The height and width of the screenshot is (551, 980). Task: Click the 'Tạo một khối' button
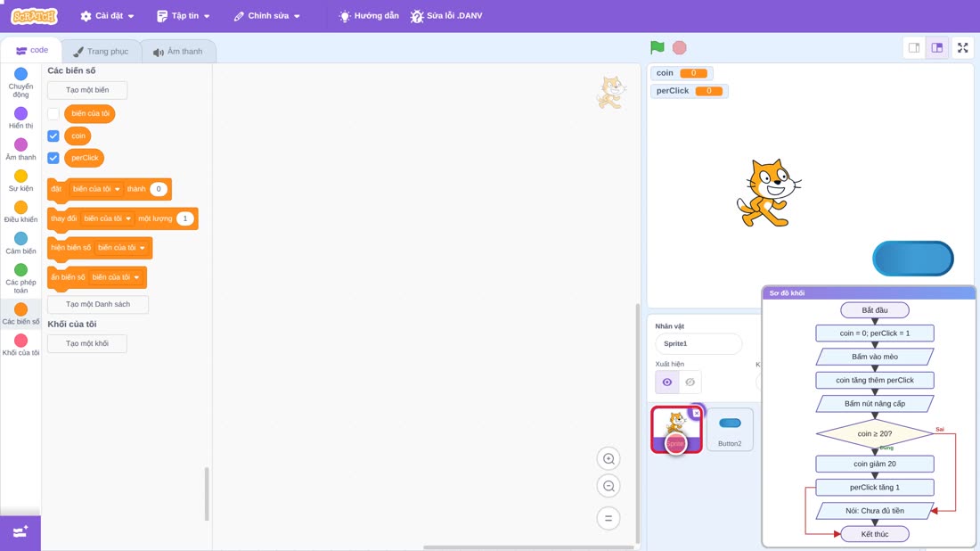[87, 343]
